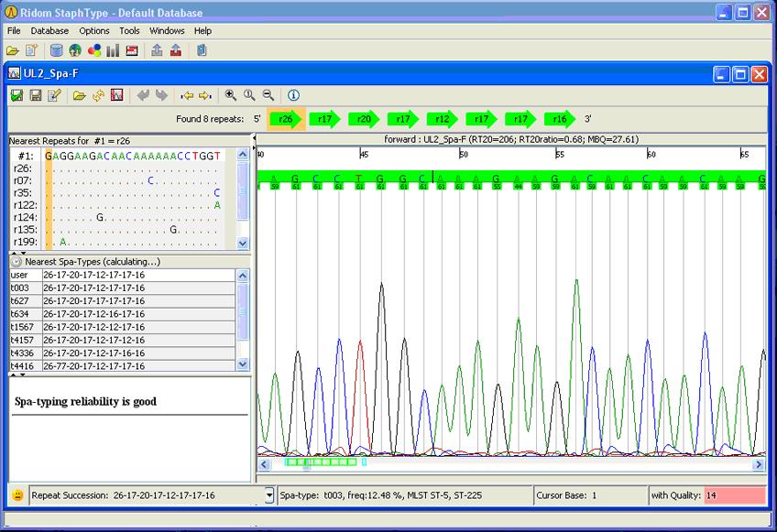Open the File menu
Image resolution: width=777 pixels, height=532 pixels.
click(x=14, y=31)
